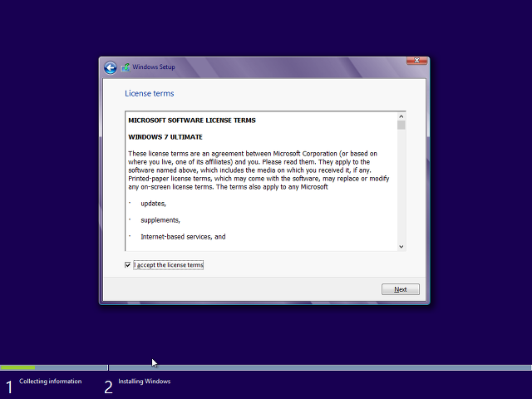
Task: Go back using the blue arrow button
Action: tap(111, 68)
